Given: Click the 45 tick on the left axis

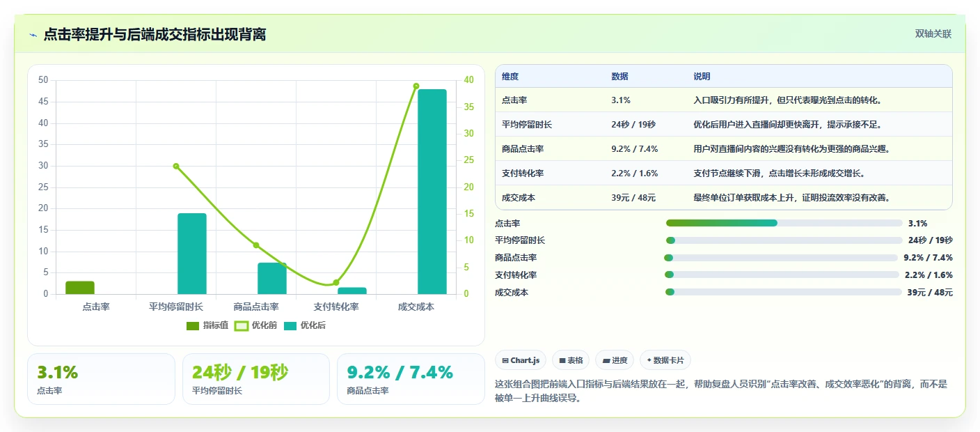Looking at the screenshot, I should point(43,102).
